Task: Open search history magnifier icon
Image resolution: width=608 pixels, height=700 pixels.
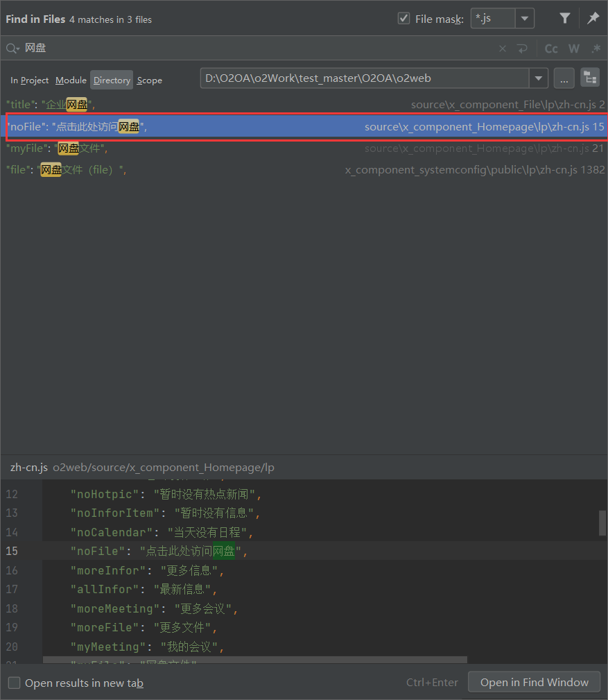Action: (x=12, y=49)
